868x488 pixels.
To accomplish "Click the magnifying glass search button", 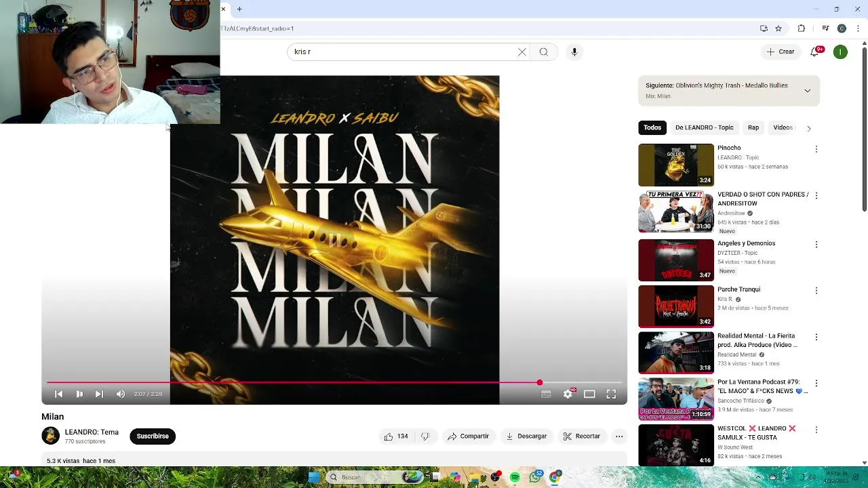I will click(x=543, y=52).
